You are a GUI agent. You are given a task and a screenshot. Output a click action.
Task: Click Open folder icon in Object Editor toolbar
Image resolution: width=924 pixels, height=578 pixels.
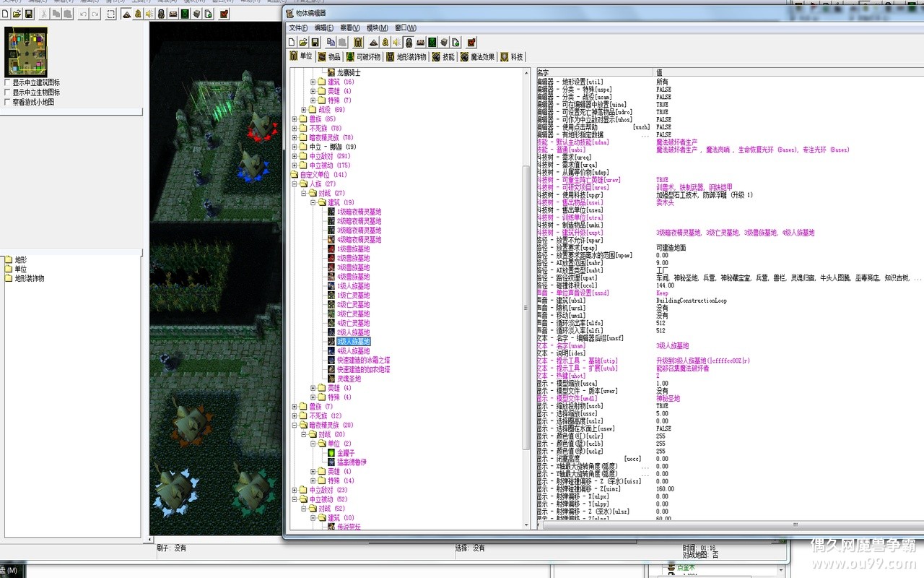click(303, 42)
